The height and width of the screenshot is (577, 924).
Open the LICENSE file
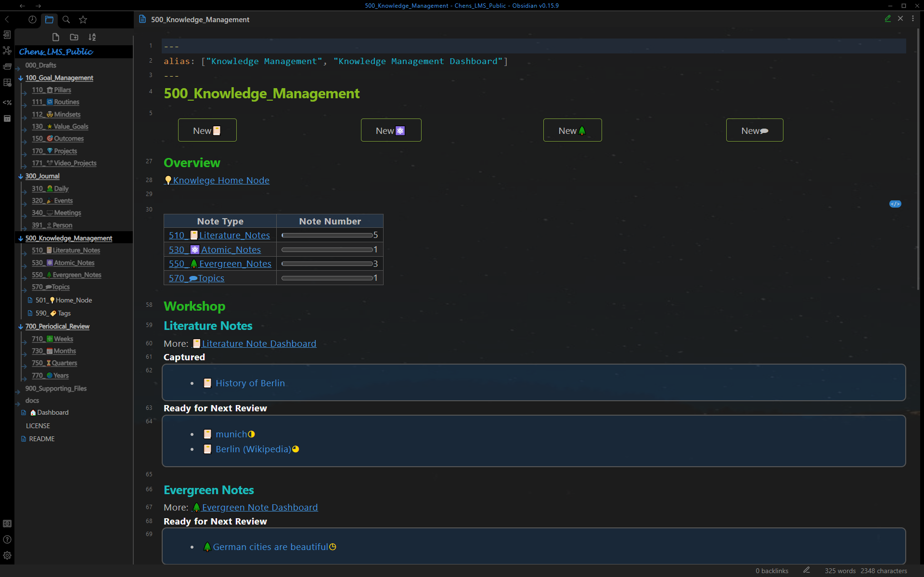38,426
